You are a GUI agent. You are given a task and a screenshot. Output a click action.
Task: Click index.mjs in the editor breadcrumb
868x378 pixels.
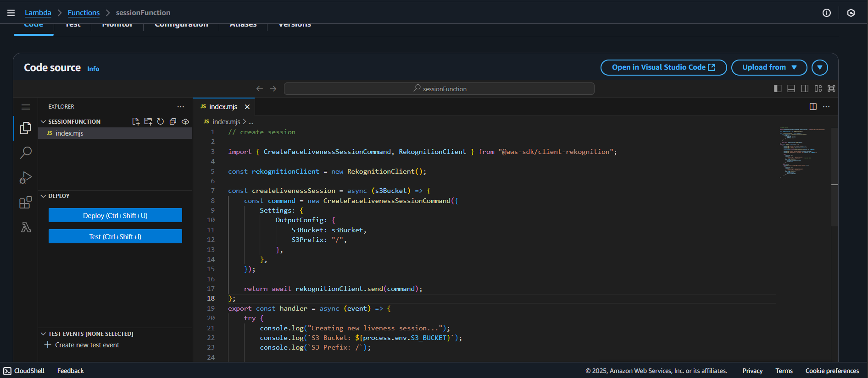[226, 122]
